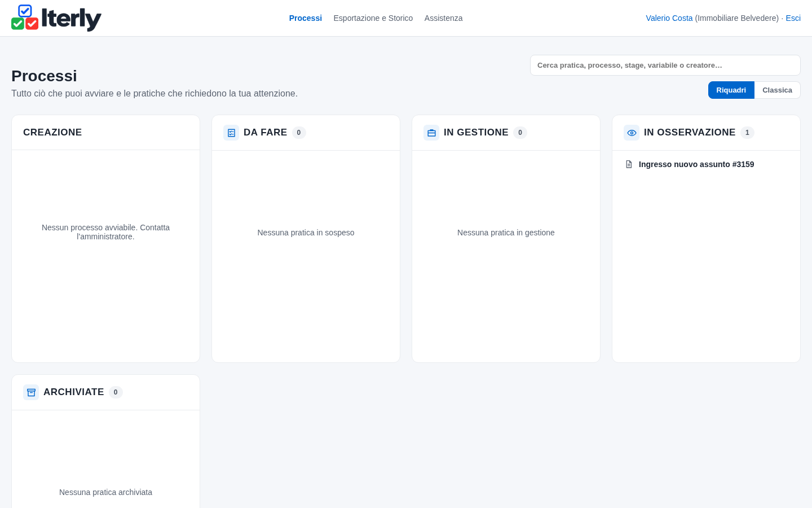Click the Da Fare heading

265,132
